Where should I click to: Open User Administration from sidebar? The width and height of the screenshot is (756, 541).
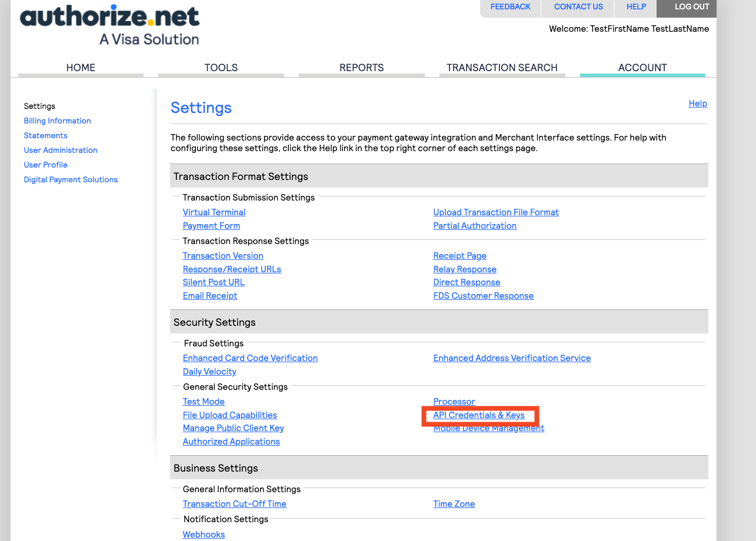[x=60, y=150]
